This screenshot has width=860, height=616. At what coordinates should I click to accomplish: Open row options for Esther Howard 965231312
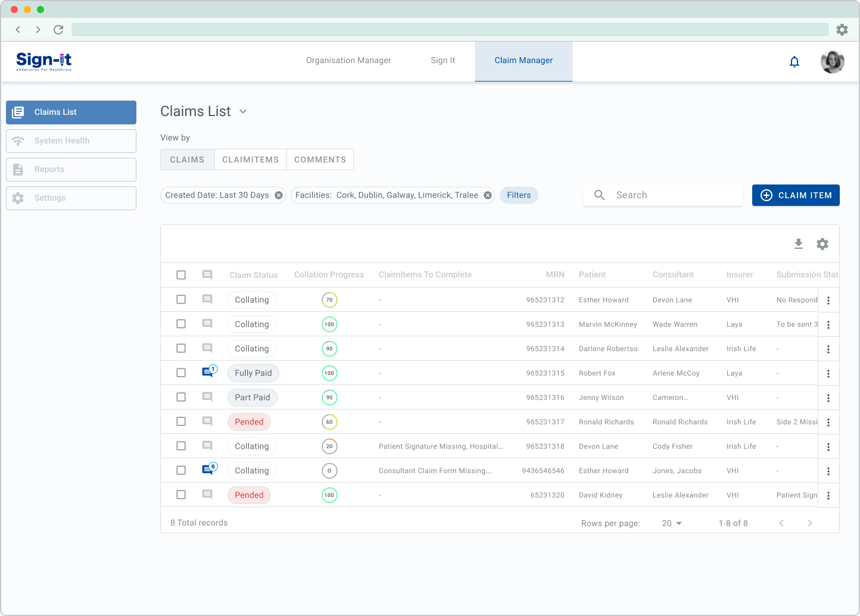pyautogui.click(x=828, y=301)
